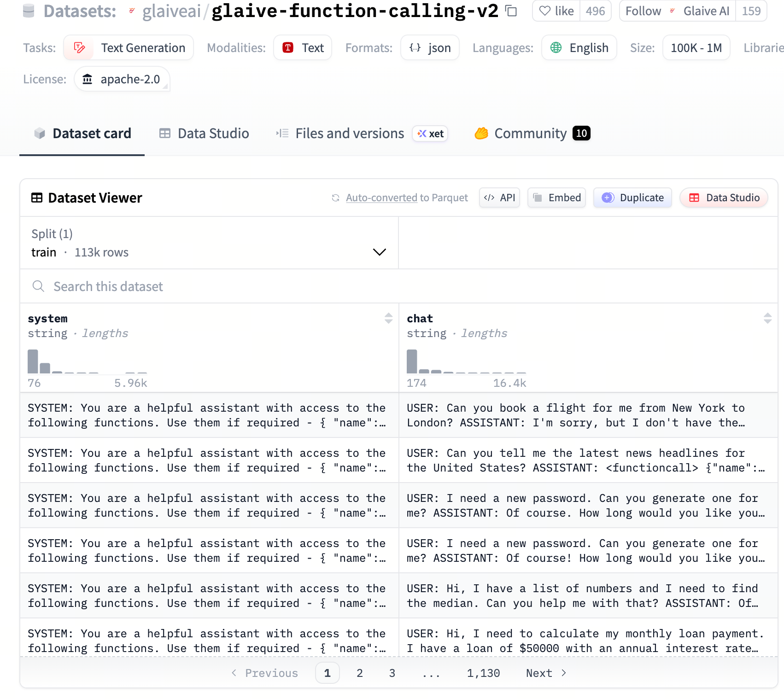Select page 1 in pagination
Viewport: 784px width, 699px height.
[328, 673]
